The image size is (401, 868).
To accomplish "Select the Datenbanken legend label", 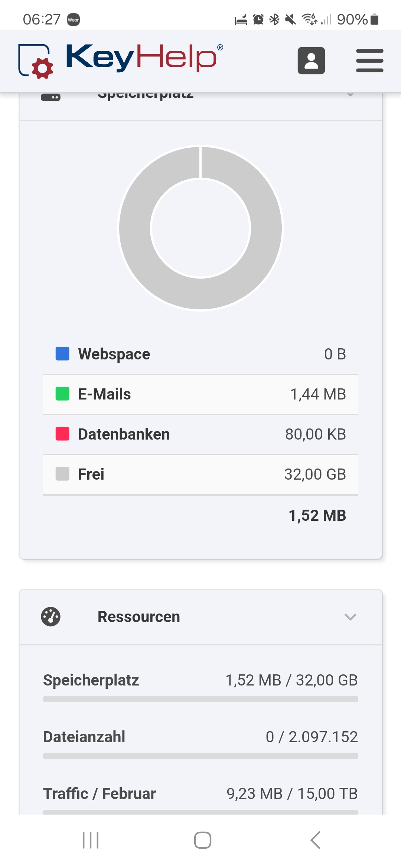I will pos(124,434).
